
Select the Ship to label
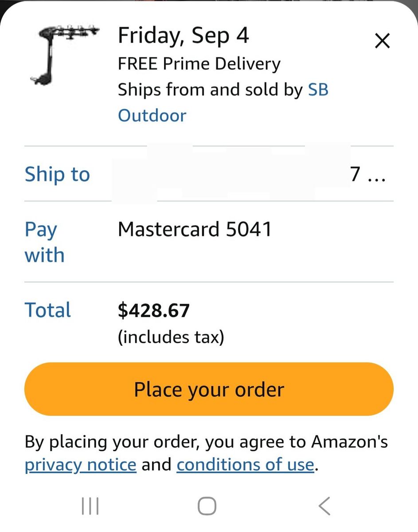click(57, 174)
